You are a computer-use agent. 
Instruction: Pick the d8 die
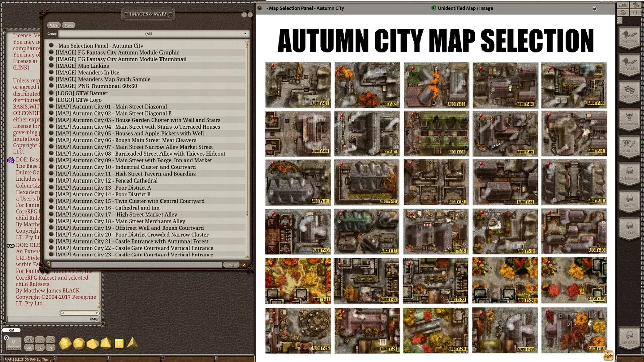point(106,343)
